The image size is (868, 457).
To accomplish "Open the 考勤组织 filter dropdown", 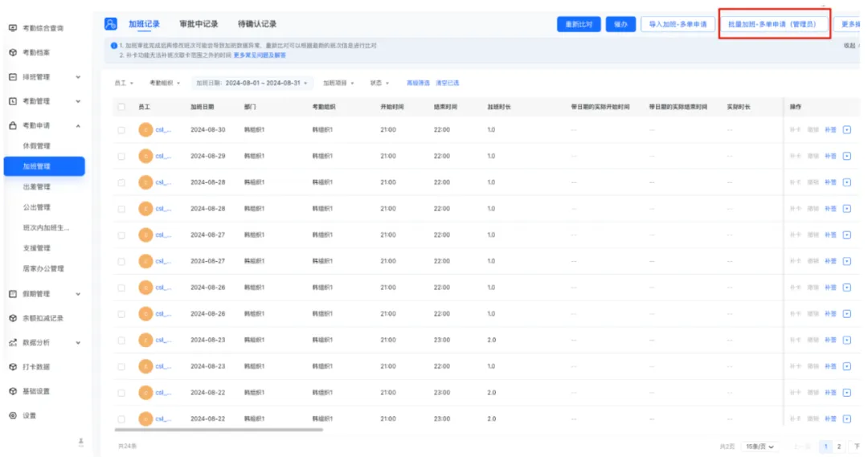I will point(165,83).
